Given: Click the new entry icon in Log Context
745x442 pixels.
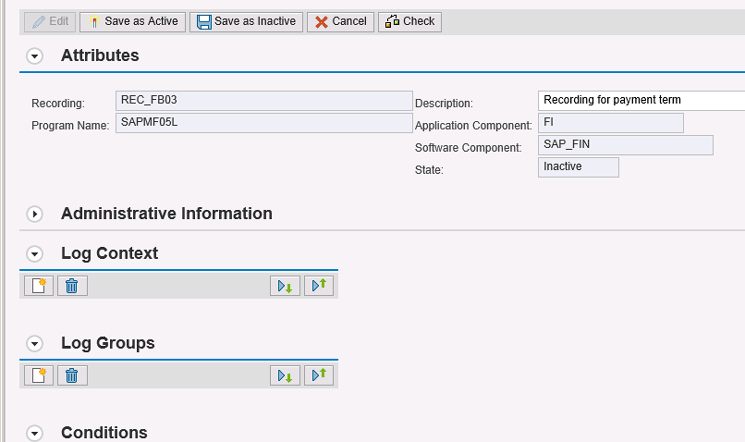Looking at the screenshot, I should pyautogui.click(x=38, y=286).
